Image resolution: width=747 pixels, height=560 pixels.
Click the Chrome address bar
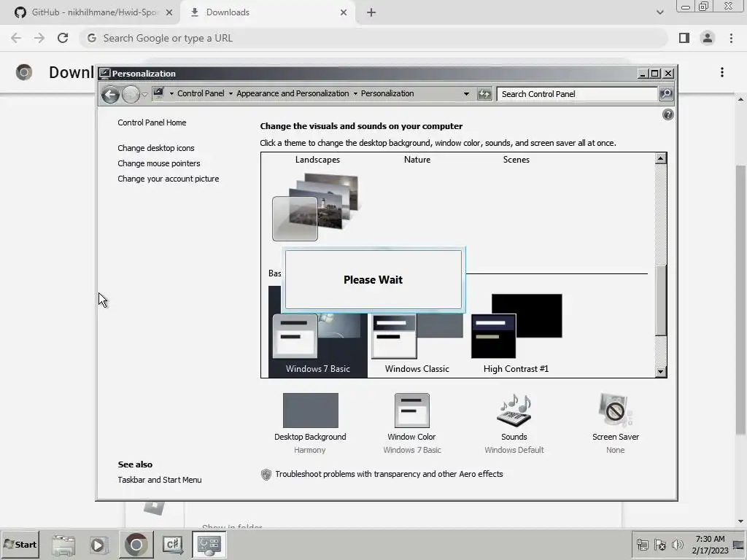373,38
